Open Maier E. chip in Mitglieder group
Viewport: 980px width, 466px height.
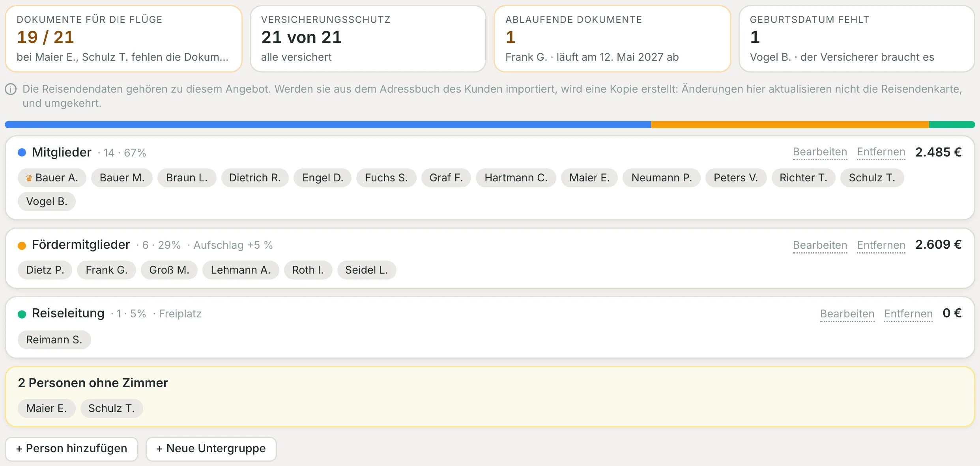click(589, 178)
